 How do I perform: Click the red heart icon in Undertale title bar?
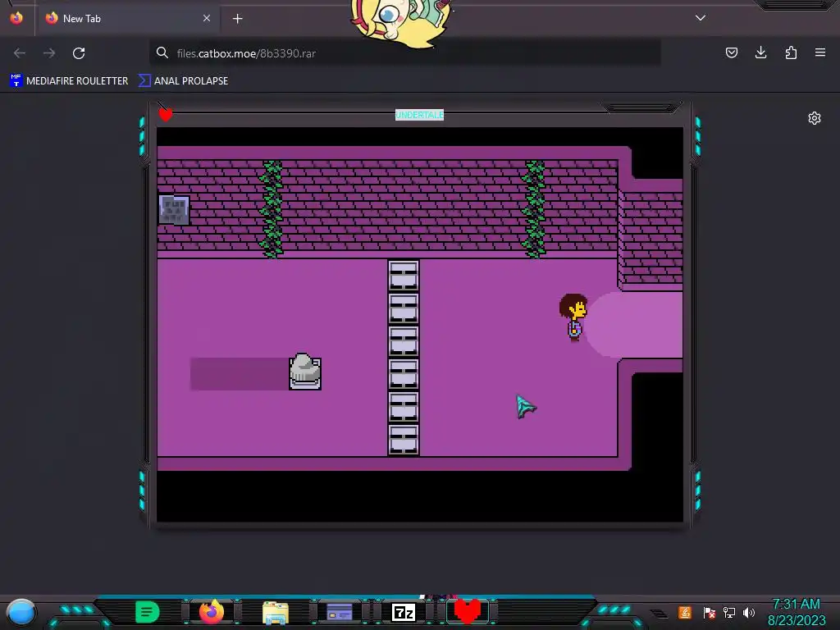(166, 114)
